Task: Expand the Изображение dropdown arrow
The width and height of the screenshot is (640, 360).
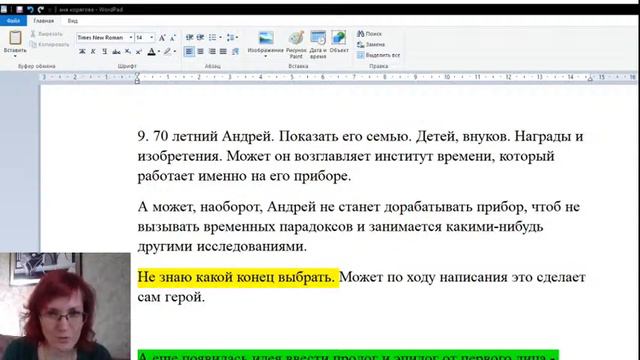Action: point(266,56)
